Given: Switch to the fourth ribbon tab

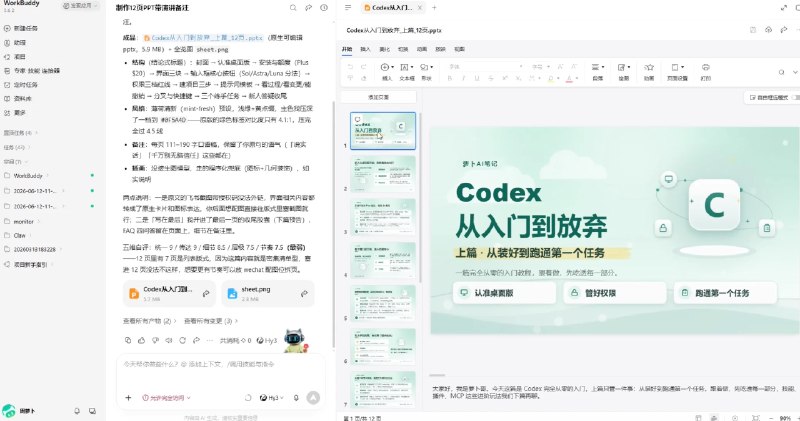Looking at the screenshot, I should tap(403, 49).
